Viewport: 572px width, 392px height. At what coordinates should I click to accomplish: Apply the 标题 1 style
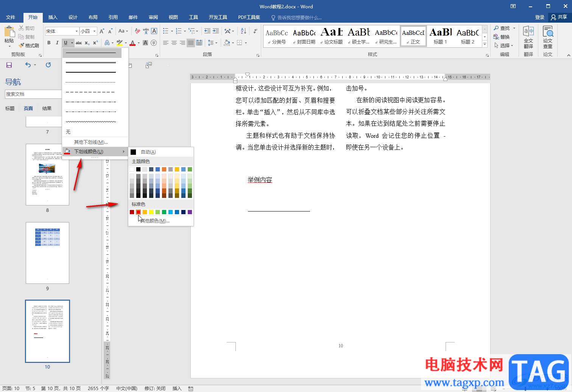tap(440, 36)
